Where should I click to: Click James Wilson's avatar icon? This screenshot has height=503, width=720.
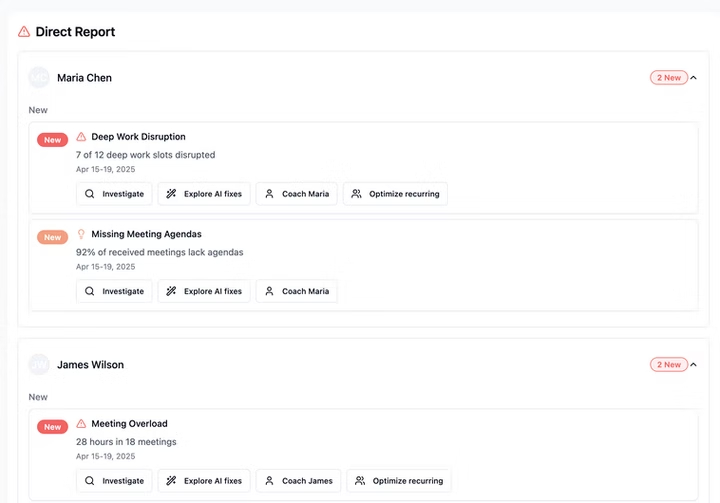[x=39, y=365]
